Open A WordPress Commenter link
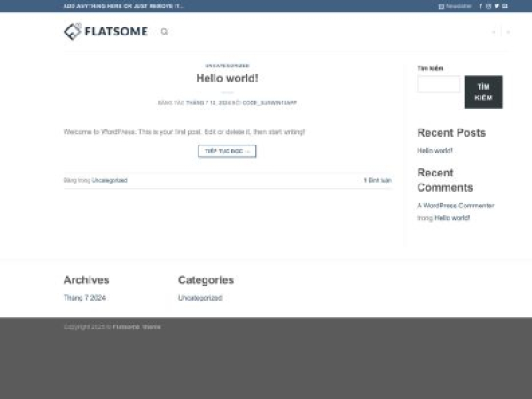Image resolution: width=532 pixels, height=399 pixels. coord(455,206)
